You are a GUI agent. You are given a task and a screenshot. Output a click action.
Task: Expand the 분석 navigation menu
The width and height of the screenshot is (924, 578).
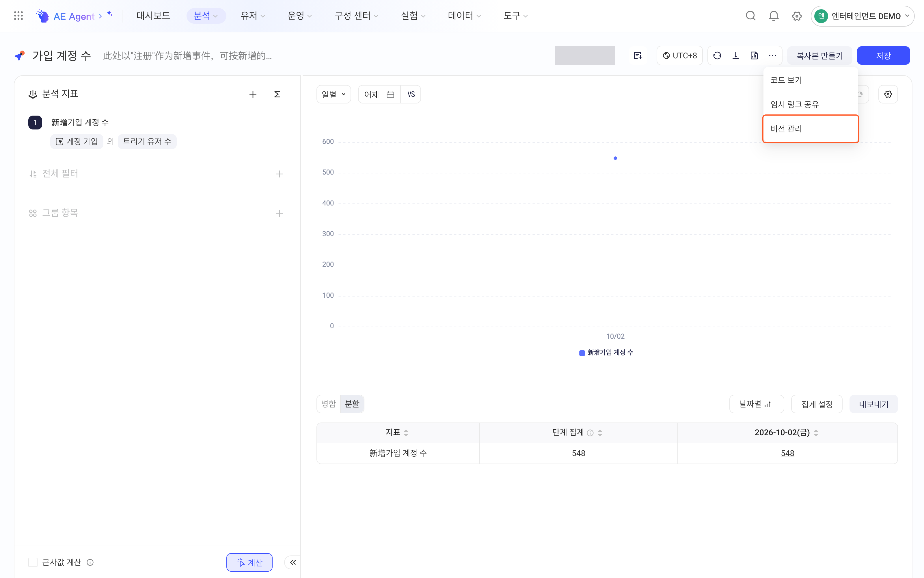click(206, 16)
